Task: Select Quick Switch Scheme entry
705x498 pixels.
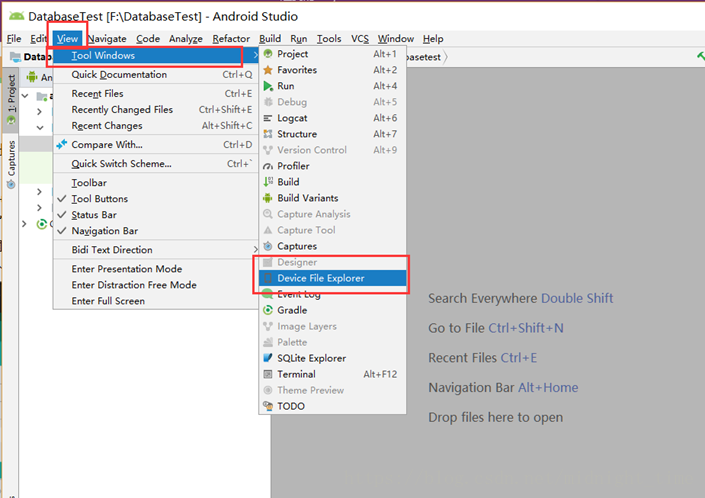Action: pos(155,164)
